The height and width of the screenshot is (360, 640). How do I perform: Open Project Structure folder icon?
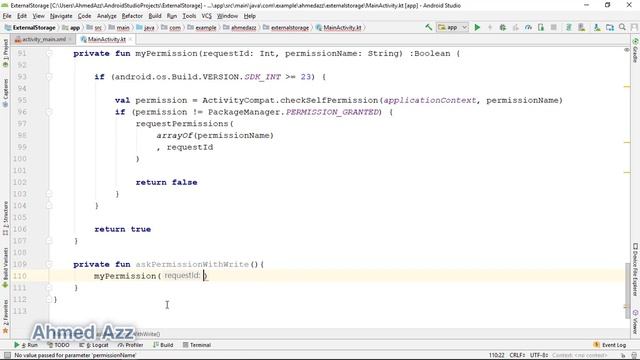click(x=610, y=27)
